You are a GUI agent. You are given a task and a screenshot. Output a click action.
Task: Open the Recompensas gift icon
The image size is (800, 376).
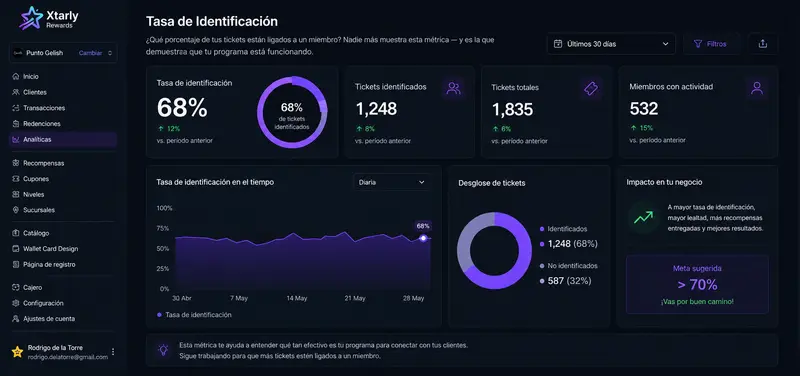click(15, 163)
